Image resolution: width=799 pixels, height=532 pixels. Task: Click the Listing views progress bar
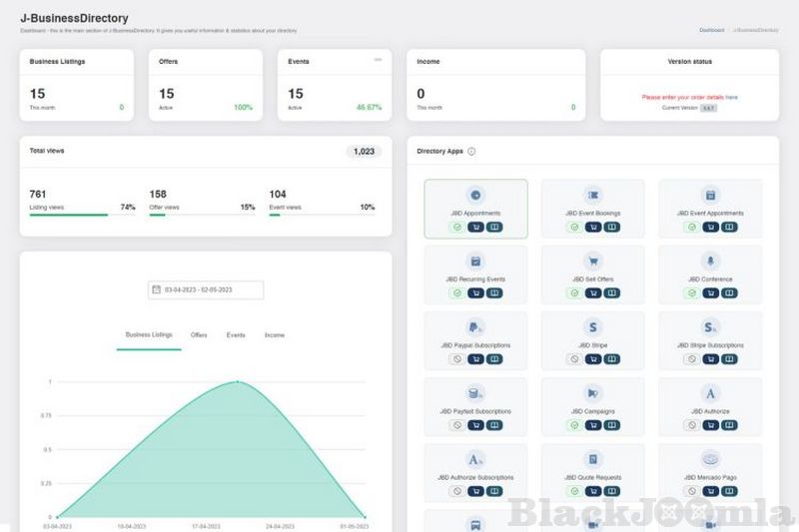pyautogui.click(x=68, y=215)
